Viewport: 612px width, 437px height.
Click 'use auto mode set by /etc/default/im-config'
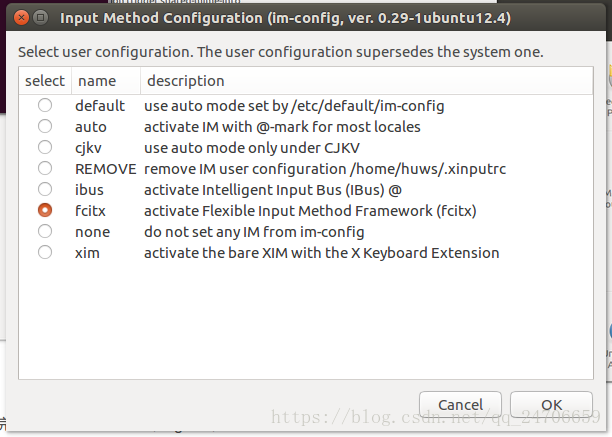tap(294, 106)
